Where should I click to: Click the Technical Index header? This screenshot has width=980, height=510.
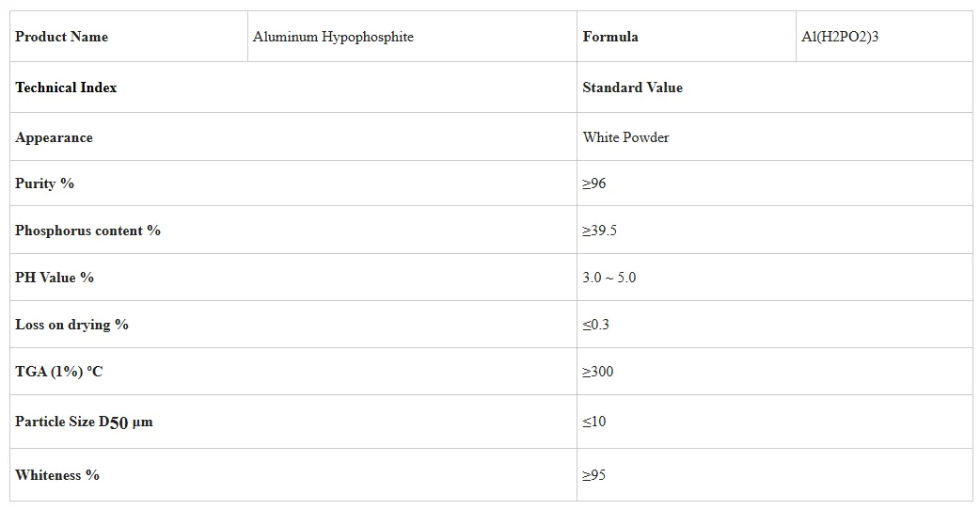click(x=67, y=88)
